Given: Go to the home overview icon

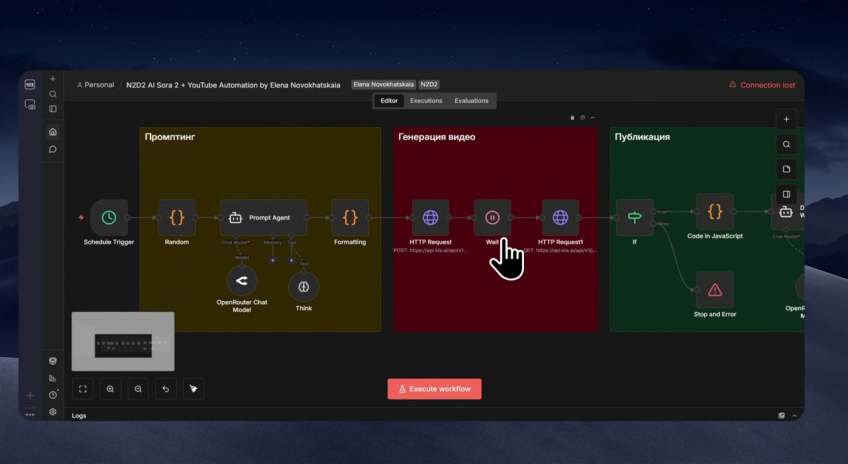Looking at the screenshot, I should point(52,132).
